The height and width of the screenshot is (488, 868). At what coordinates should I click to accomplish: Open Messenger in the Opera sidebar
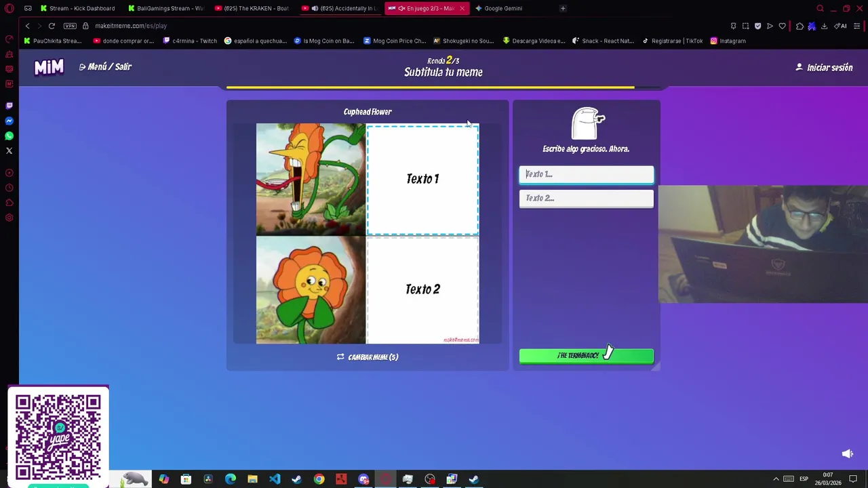[x=9, y=121]
